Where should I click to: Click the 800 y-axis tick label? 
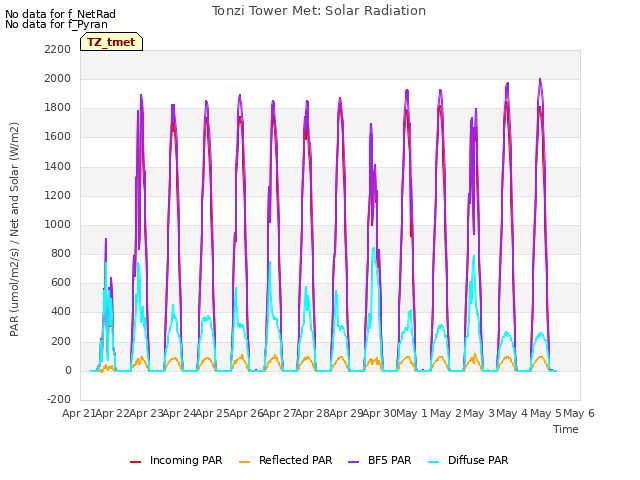click(x=61, y=253)
